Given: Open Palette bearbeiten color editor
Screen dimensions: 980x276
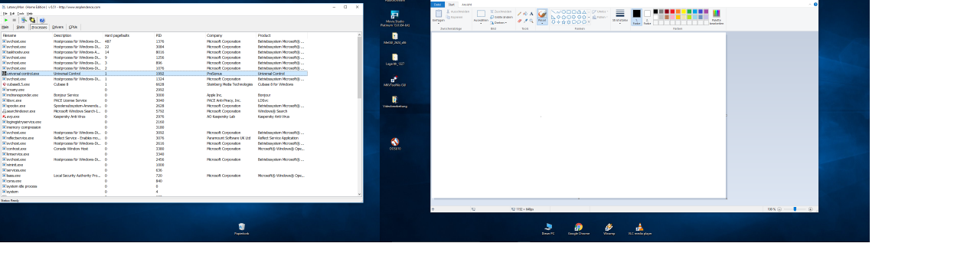Looking at the screenshot, I should click(x=717, y=17).
